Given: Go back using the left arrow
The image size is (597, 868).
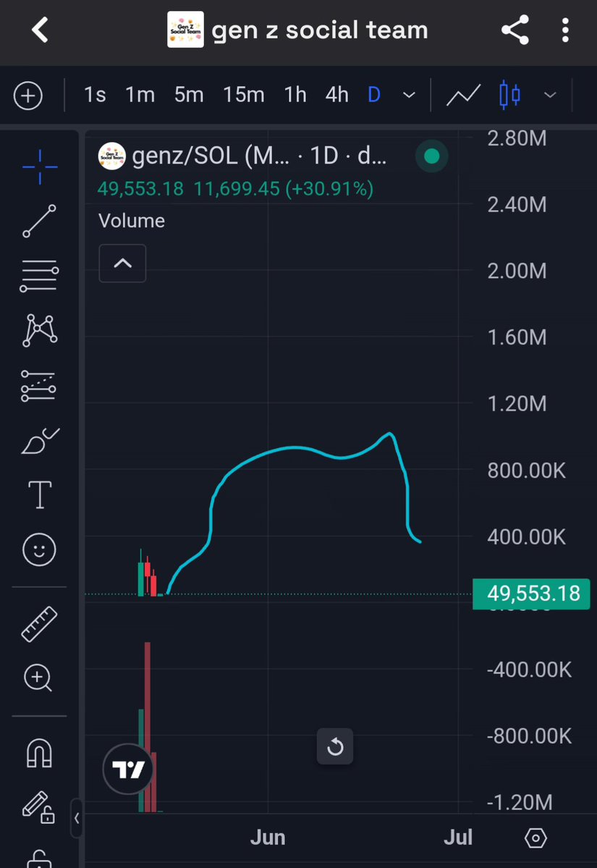Looking at the screenshot, I should [x=40, y=30].
